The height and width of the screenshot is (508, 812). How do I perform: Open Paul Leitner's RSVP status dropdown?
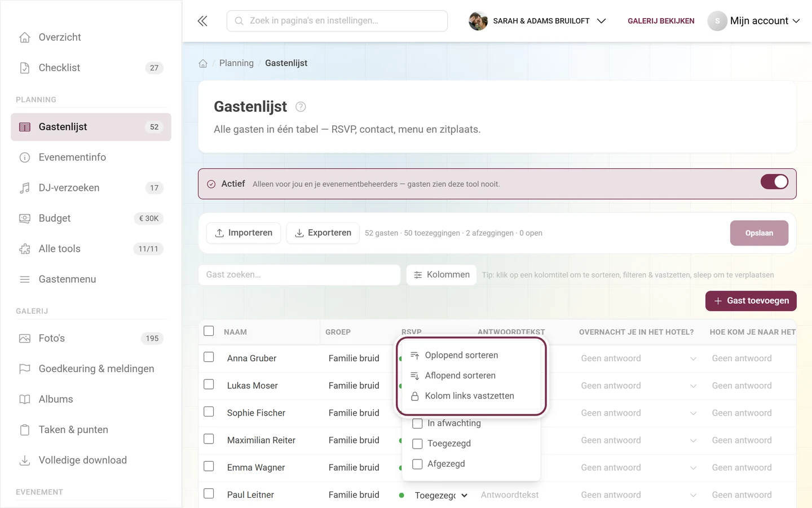441,496
